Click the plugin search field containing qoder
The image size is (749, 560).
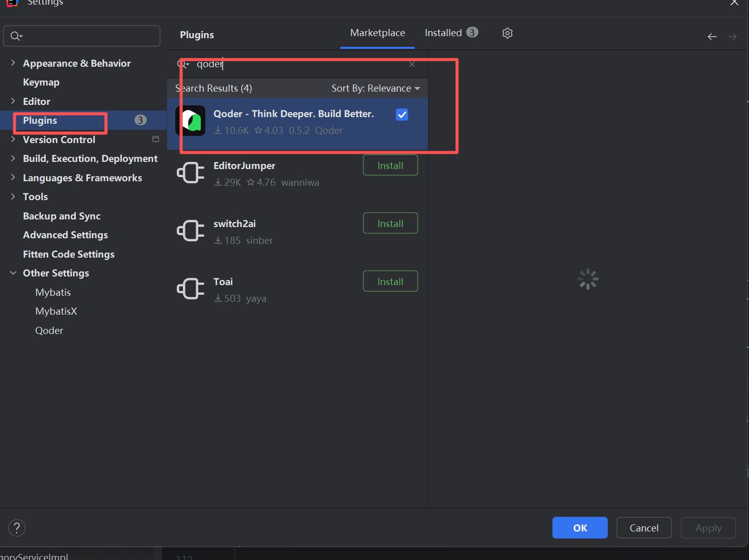[298, 64]
